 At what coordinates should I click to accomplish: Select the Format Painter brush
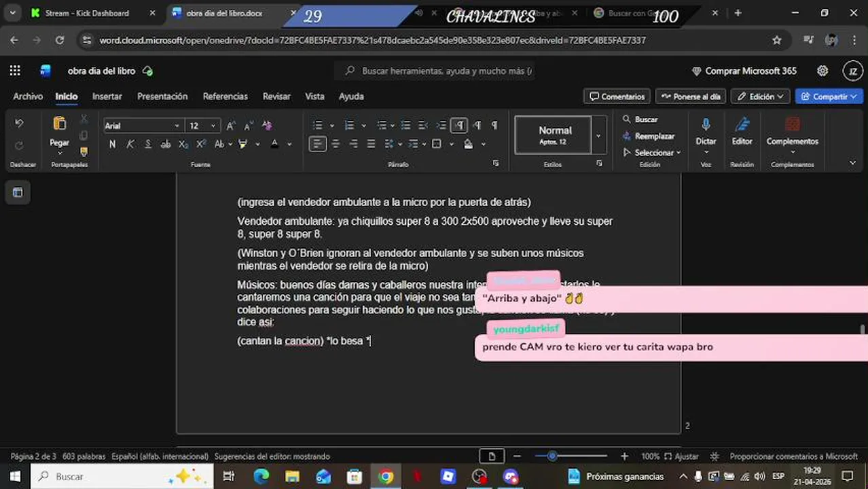tap(84, 151)
